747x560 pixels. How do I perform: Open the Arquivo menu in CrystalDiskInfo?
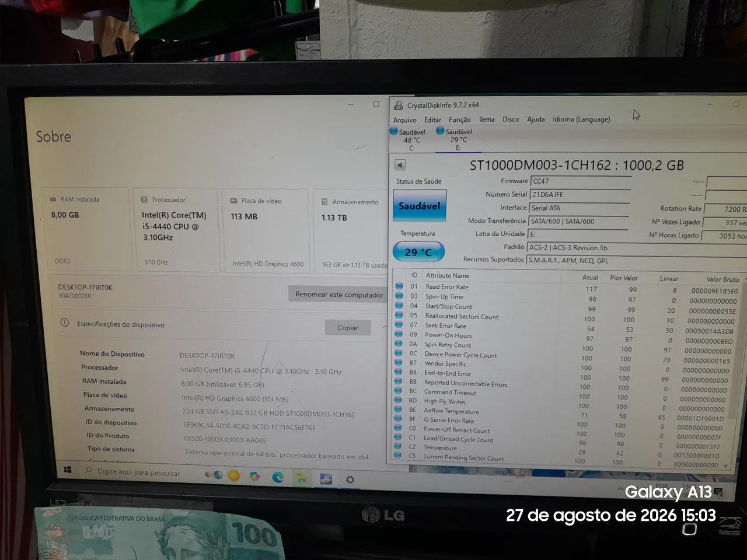click(405, 120)
